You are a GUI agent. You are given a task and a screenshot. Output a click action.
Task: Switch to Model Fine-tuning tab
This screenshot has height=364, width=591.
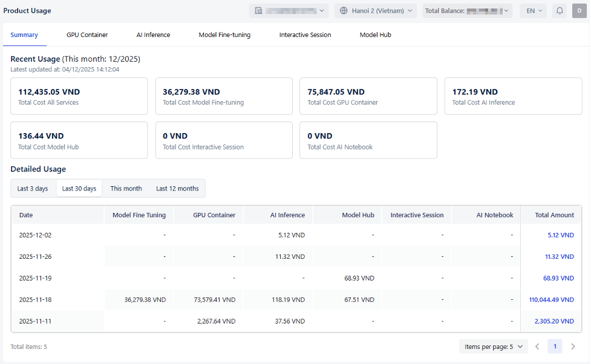pos(224,35)
